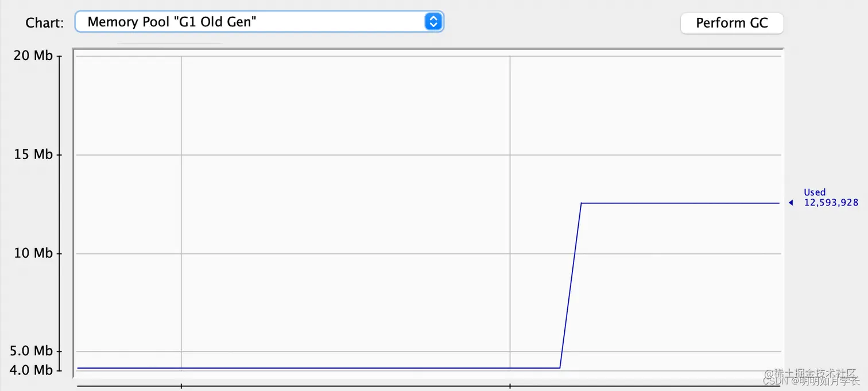The image size is (868, 391).
Task: Open the Memory Pool "G1 Old Gen" chart dropdown
Action: (x=259, y=22)
